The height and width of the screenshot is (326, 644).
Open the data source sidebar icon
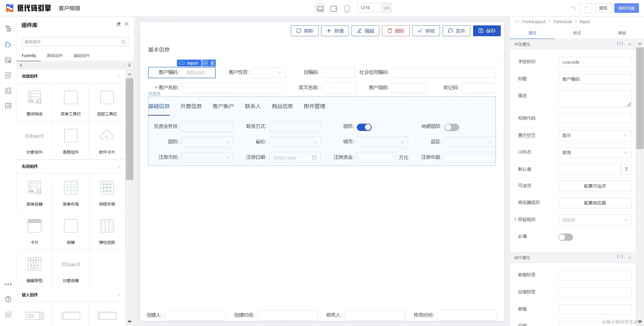tap(8, 60)
